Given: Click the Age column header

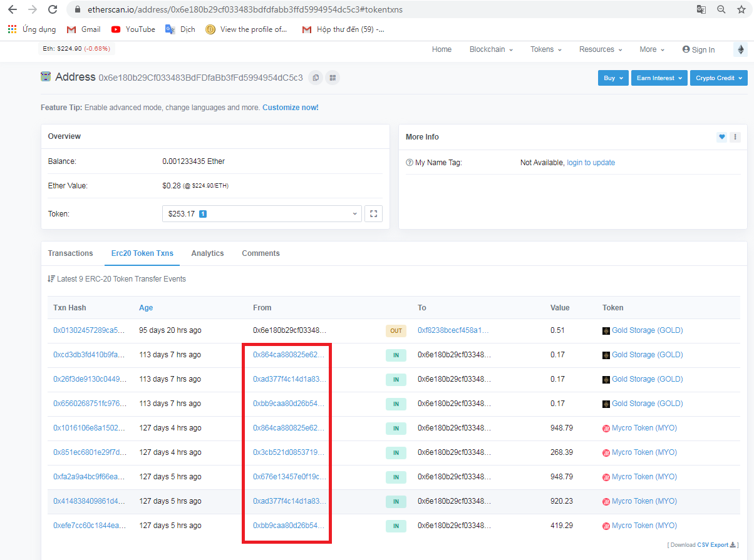Looking at the screenshot, I should click(146, 308).
